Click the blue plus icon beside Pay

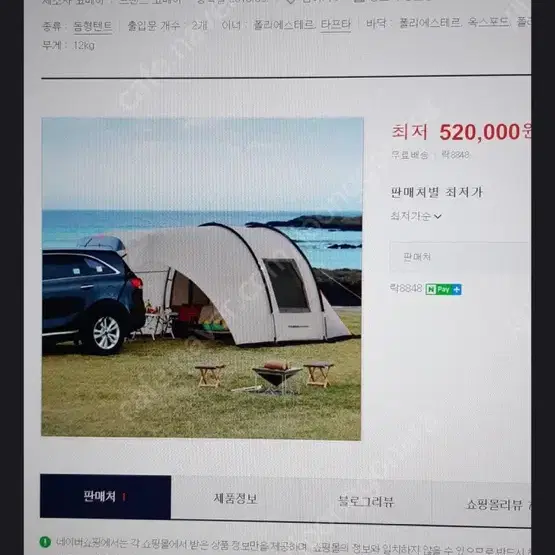pyautogui.click(x=457, y=289)
